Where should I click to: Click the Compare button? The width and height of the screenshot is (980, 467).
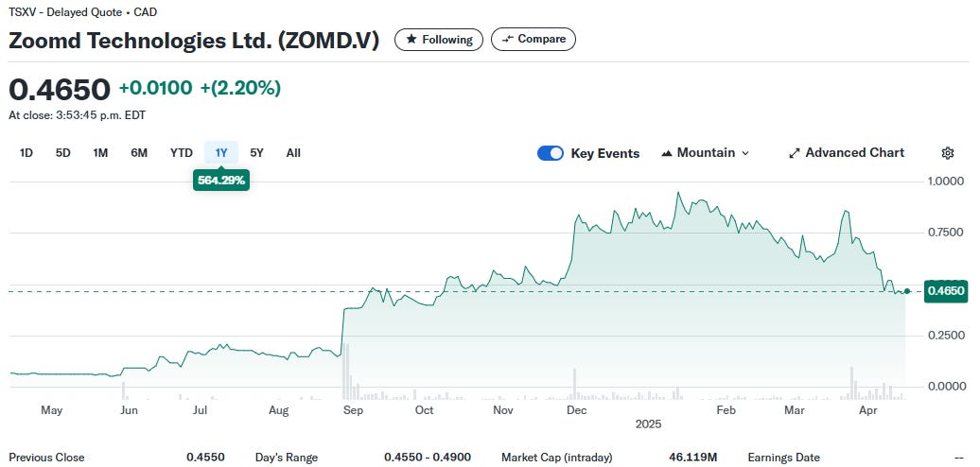coord(534,40)
